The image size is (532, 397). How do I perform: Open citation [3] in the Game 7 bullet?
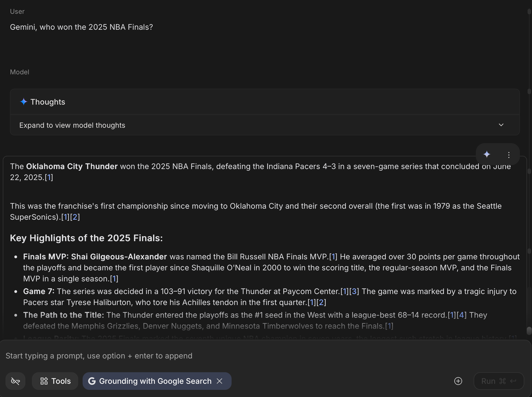tap(354, 291)
